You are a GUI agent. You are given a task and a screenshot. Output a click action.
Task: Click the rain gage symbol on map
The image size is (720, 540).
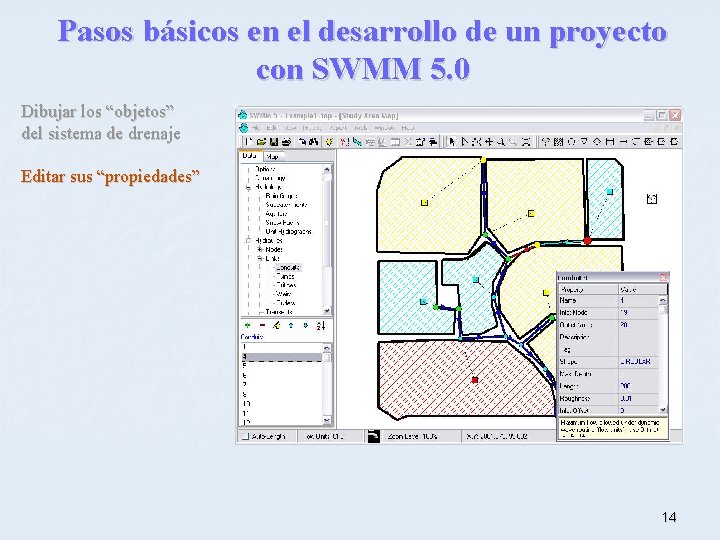coord(652,199)
